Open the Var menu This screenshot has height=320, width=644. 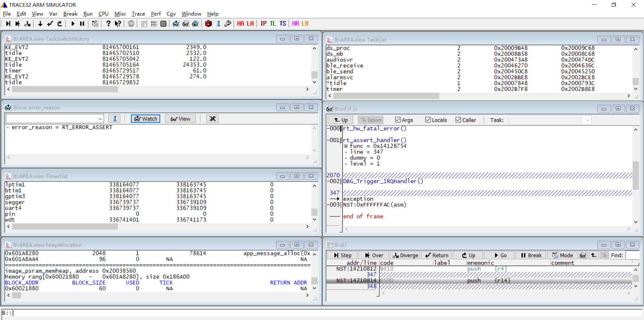(53, 14)
